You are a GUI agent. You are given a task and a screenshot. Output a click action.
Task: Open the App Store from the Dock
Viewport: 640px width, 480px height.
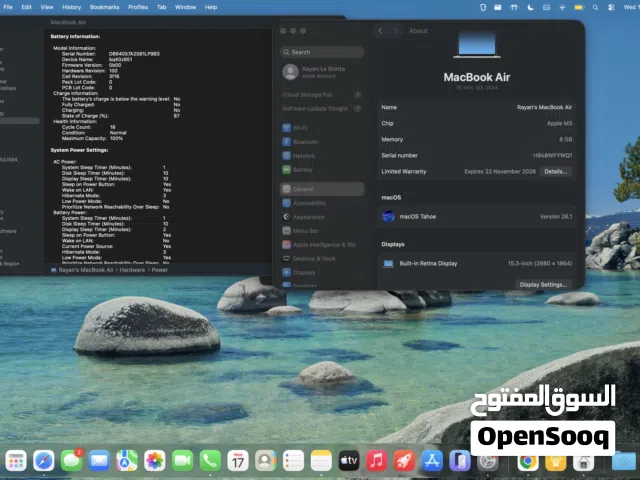click(432, 461)
